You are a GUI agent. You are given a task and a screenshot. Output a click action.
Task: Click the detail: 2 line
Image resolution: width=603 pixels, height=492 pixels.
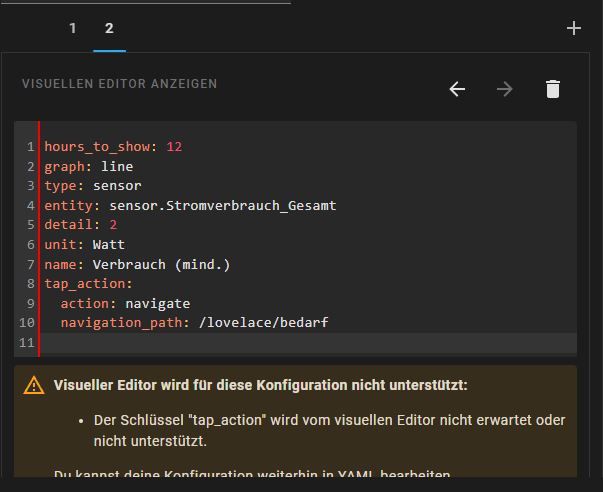[80, 225]
